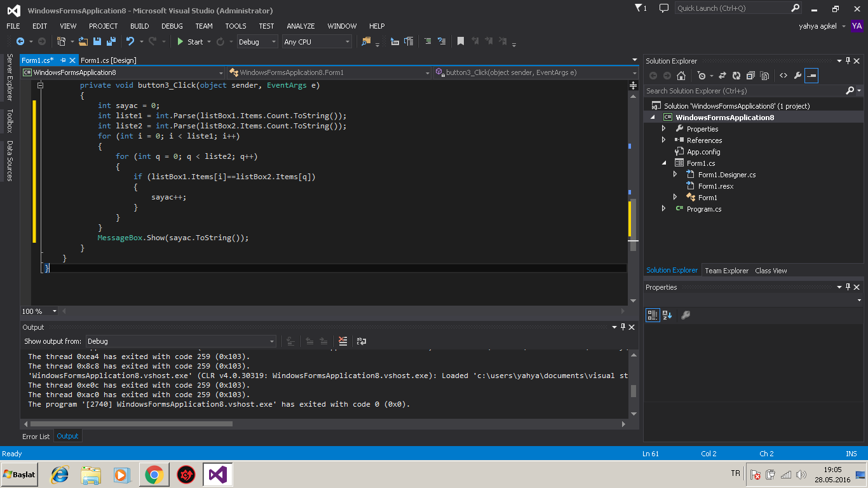
Task: Click the New Project toolbar icon
Action: (x=62, y=41)
